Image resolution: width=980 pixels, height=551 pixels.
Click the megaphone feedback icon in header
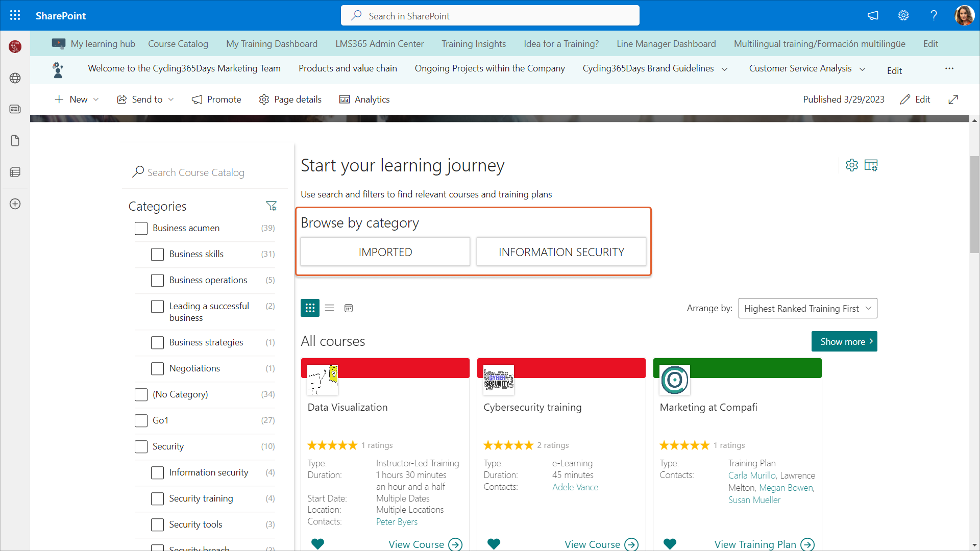point(873,15)
